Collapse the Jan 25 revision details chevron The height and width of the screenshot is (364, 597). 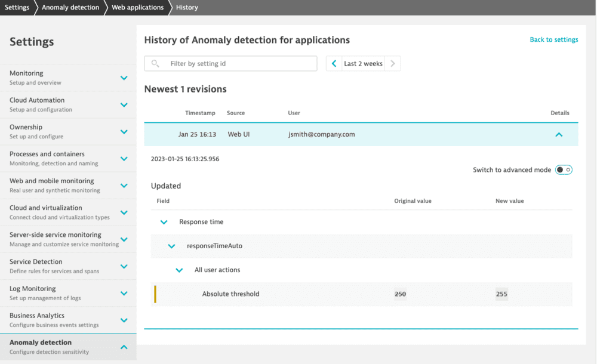pos(559,134)
